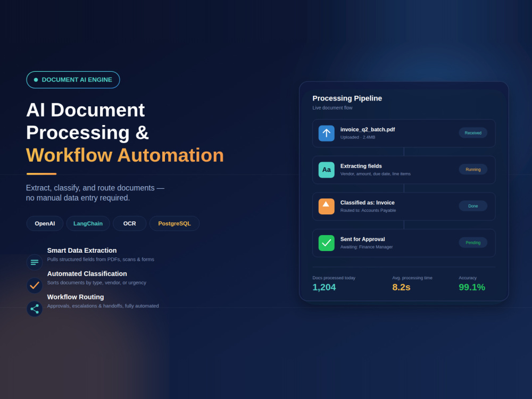532x399 pixels.
Task: Open the invoice_q2_batch.pdf pipeline card
Action: click(404, 134)
